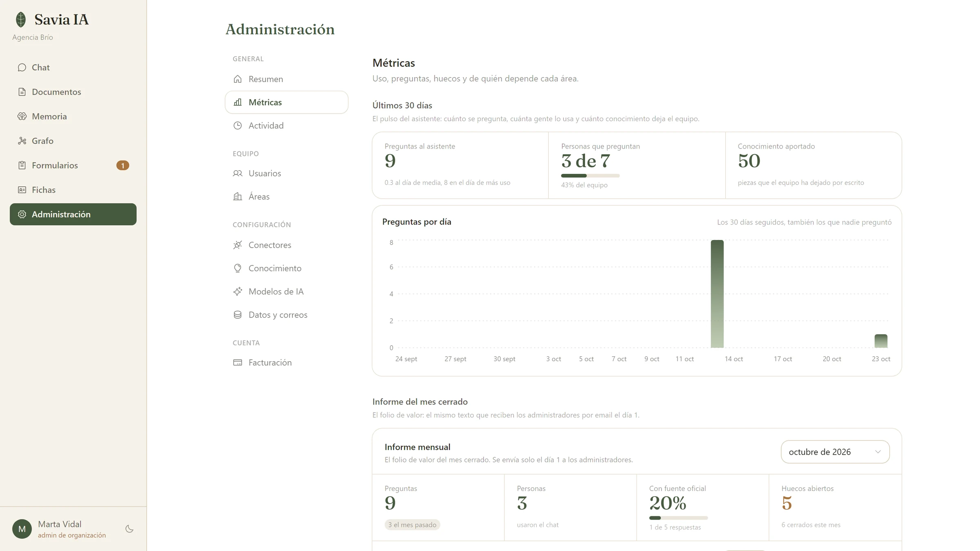Image resolution: width=980 pixels, height=551 pixels.
Task: Click the "admin de organización" role label
Action: tap(72, 535)
